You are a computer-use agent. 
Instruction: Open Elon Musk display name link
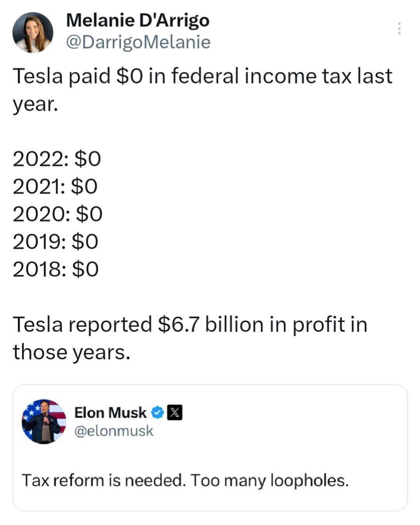click(110, 413)
